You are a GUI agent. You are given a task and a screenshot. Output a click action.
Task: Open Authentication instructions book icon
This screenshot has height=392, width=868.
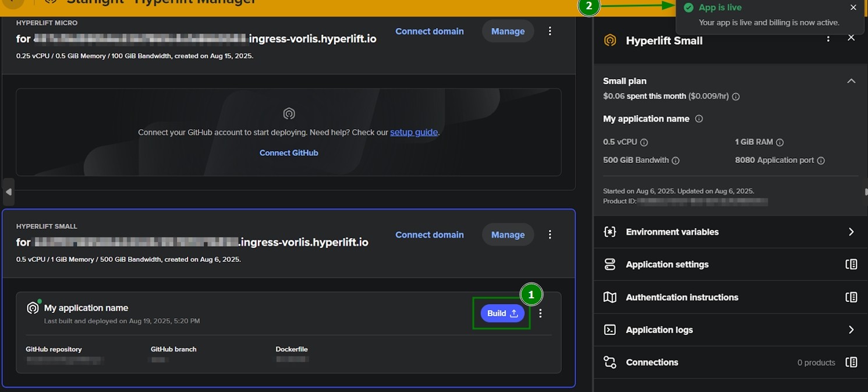click(851, 297)
